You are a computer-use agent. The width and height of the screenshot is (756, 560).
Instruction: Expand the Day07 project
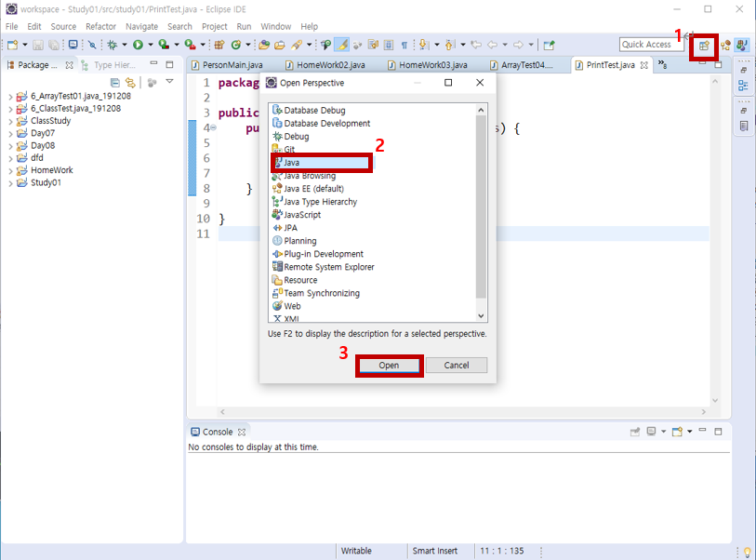coord(10,133)
